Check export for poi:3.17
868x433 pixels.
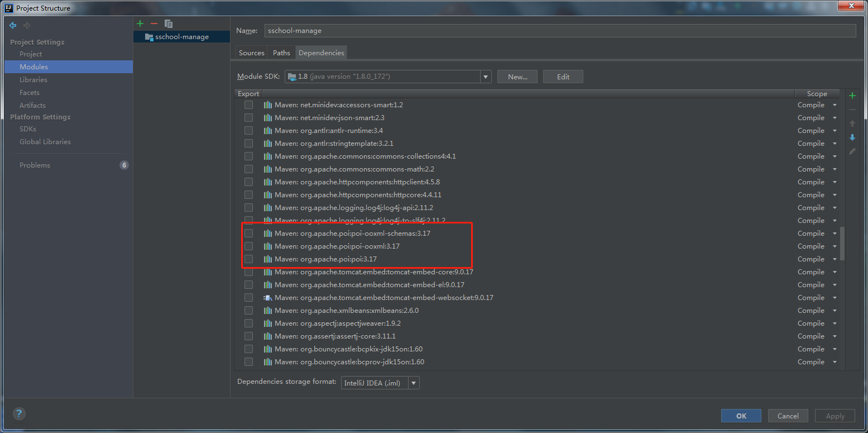(248, 259)
